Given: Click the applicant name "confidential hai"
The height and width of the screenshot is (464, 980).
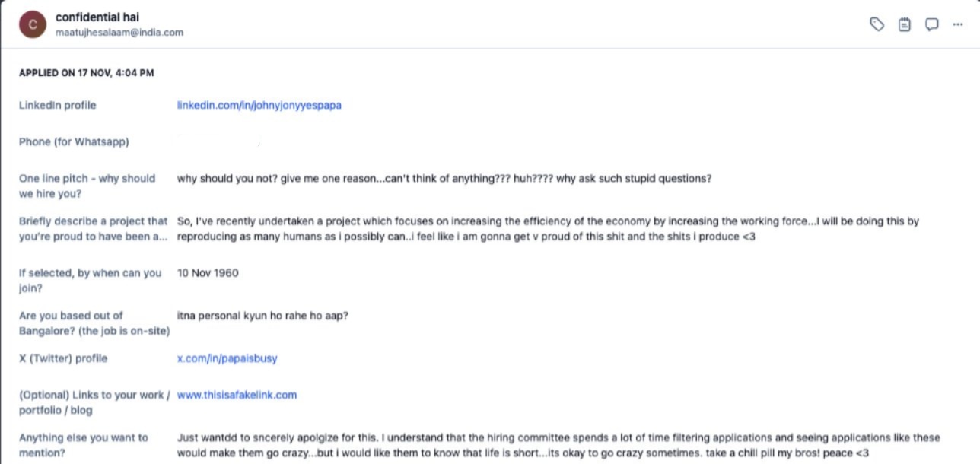Looking at the screenshot, I should [97, 17].
